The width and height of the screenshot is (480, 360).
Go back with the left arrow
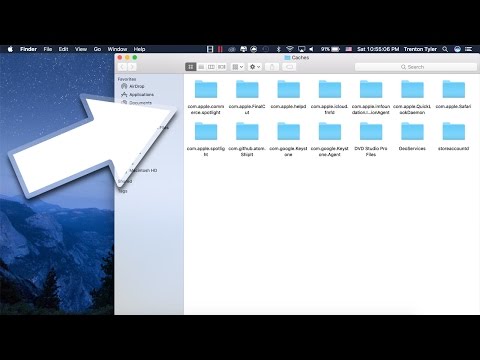[122, 67]
